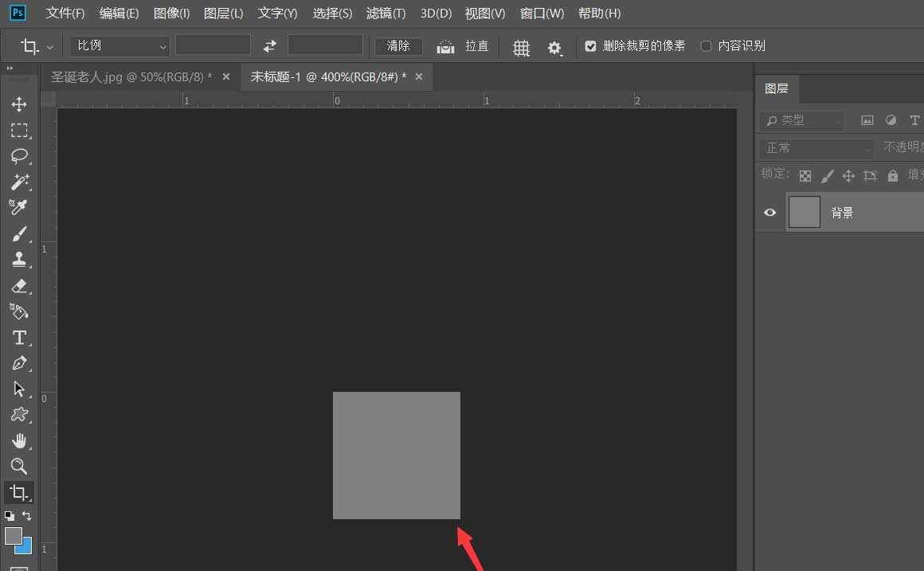
Task: Lock image pixels brush icon
Action: [828, 176]
